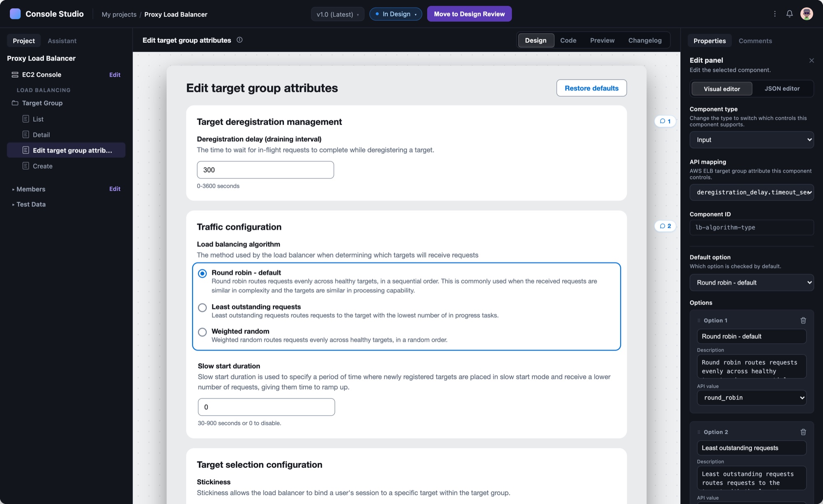Image resolution: width=823 pixels, height=504 pixels.
Task: Select Least outstanding requests radio button
Action: pyautogui.click(x=202, y=307)
